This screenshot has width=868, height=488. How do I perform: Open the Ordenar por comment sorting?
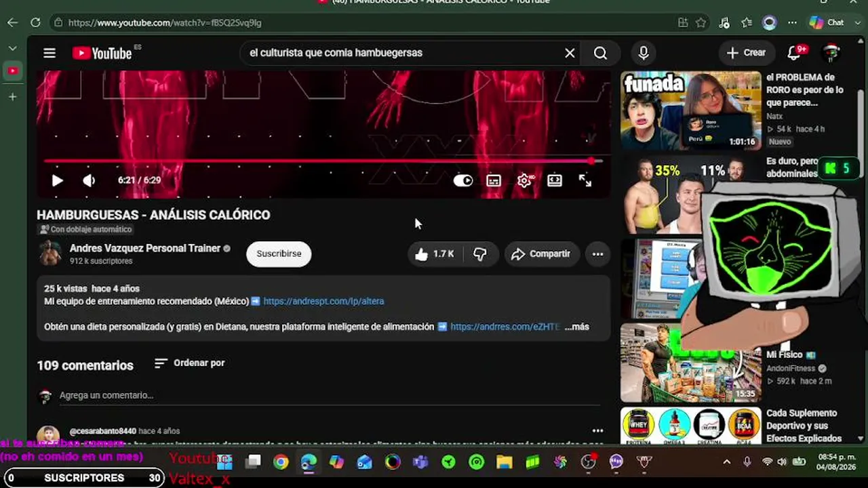tap(189, 363)
